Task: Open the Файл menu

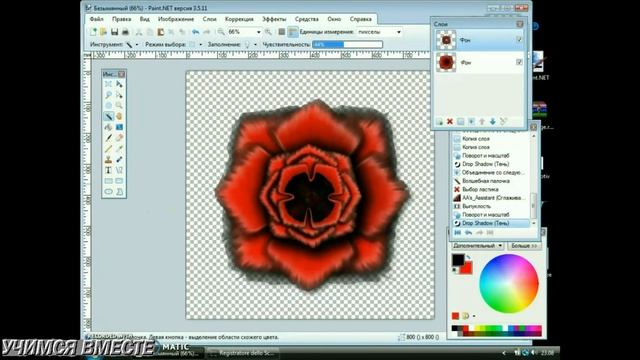Action: (96, 19)
